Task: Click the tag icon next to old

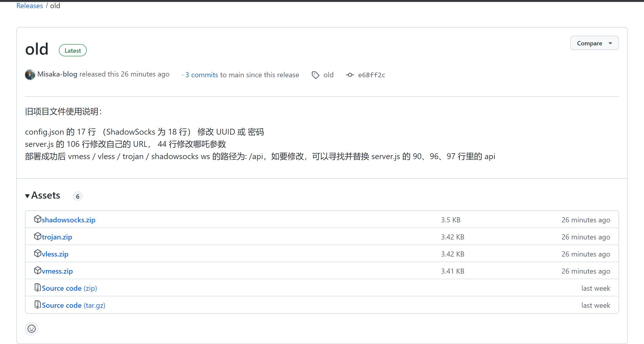Action: [x=315, y=75]
